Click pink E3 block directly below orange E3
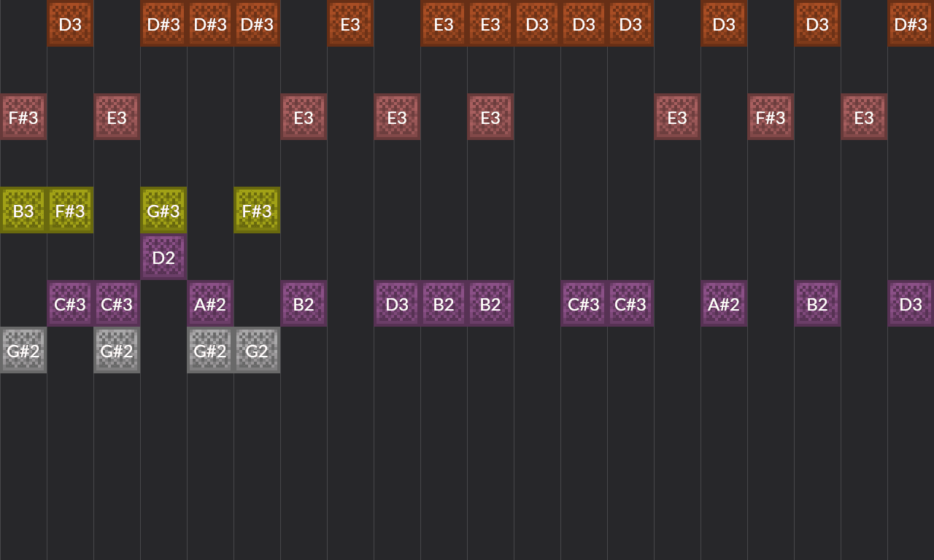Screen dimensions: 934x560 490,117
